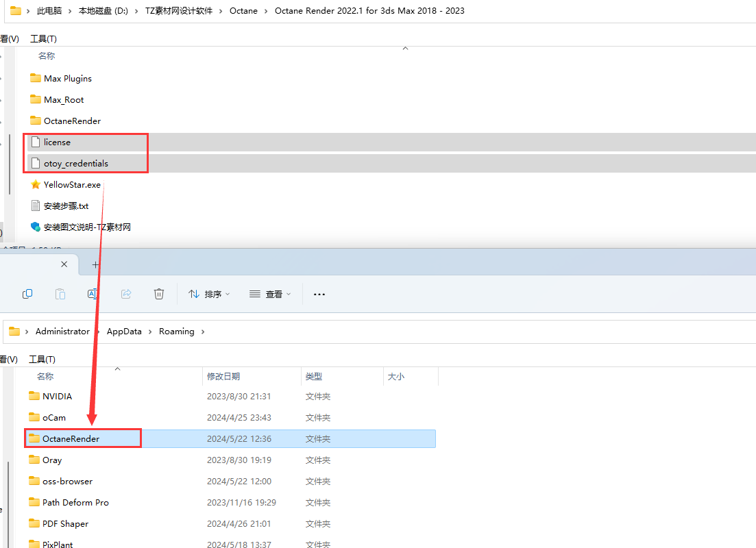Viewport: 756px width, 548px height.
Task: Click the share icon in toolbar
Action: pyautogui.click(x=126, y=293)
